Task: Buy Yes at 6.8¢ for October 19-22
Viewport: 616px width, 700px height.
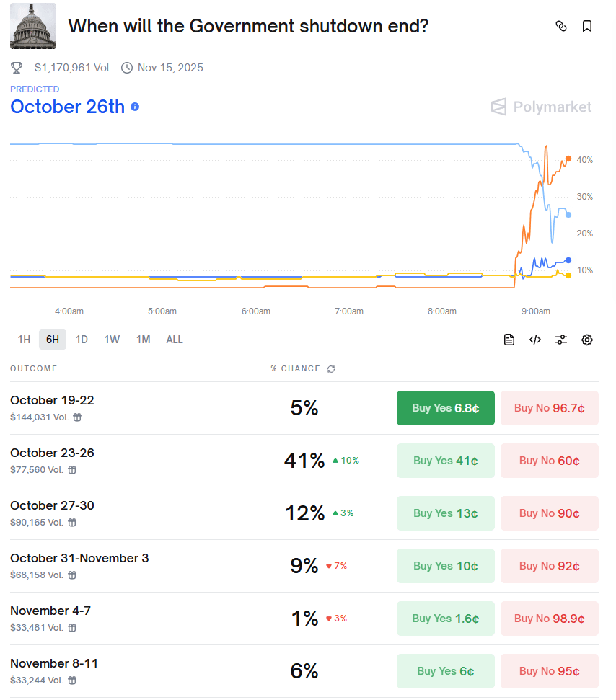Action: coord(445,408)
